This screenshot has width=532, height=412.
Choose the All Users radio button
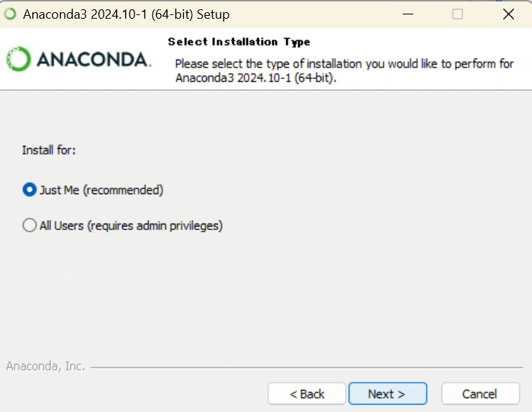tap(29, 225)
